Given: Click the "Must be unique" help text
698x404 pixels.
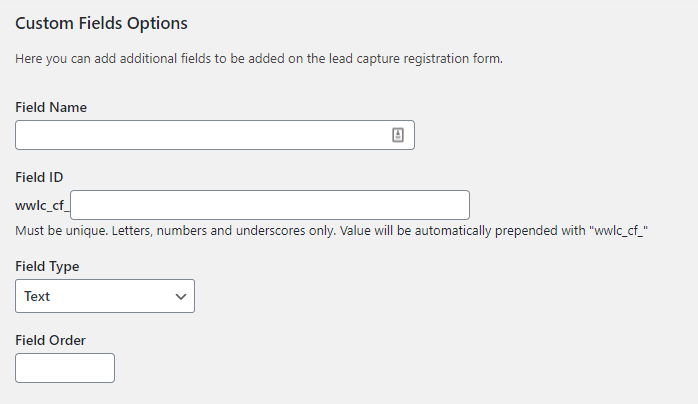Looking at the screenshot, I should (59, 231).
